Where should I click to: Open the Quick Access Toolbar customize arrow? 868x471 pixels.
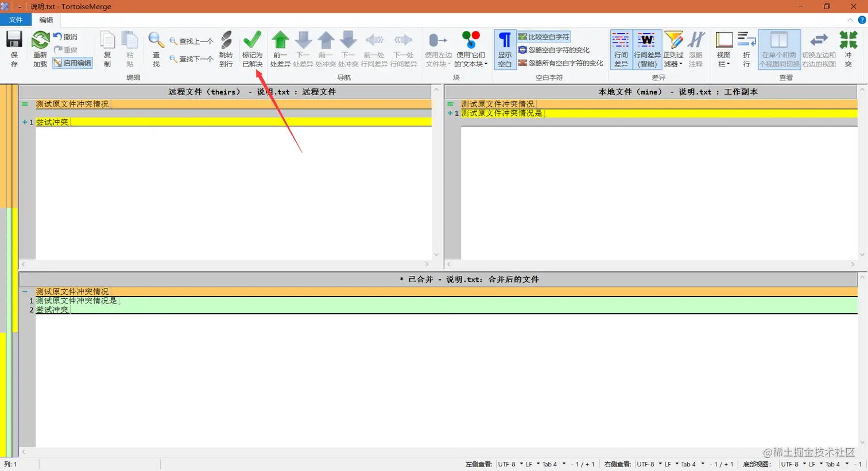(19, 7)
